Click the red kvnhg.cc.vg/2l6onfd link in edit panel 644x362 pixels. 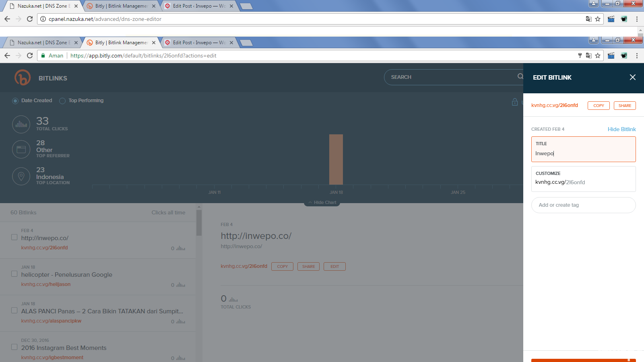coord(554,105)
